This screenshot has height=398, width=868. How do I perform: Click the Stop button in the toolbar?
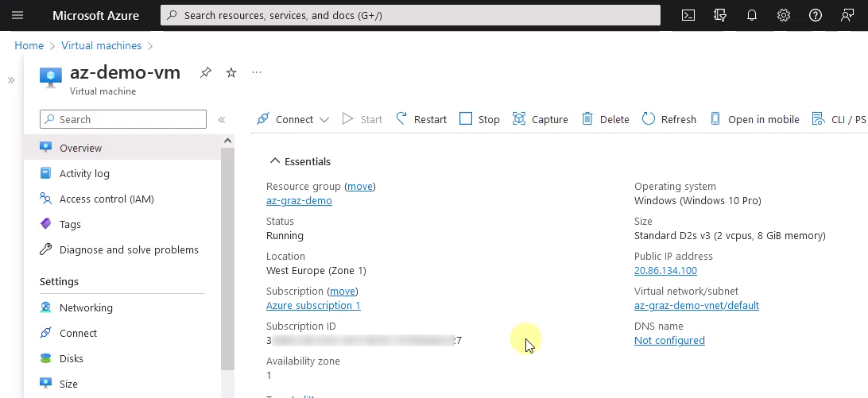pyautogui.click(x=479, y=119)
